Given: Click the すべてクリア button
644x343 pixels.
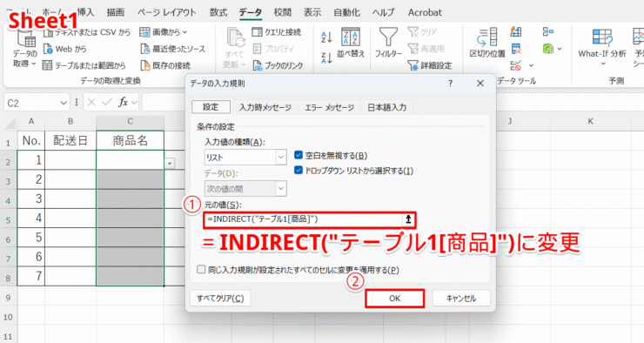Looking at the screenshot, I should click(220, 299).
